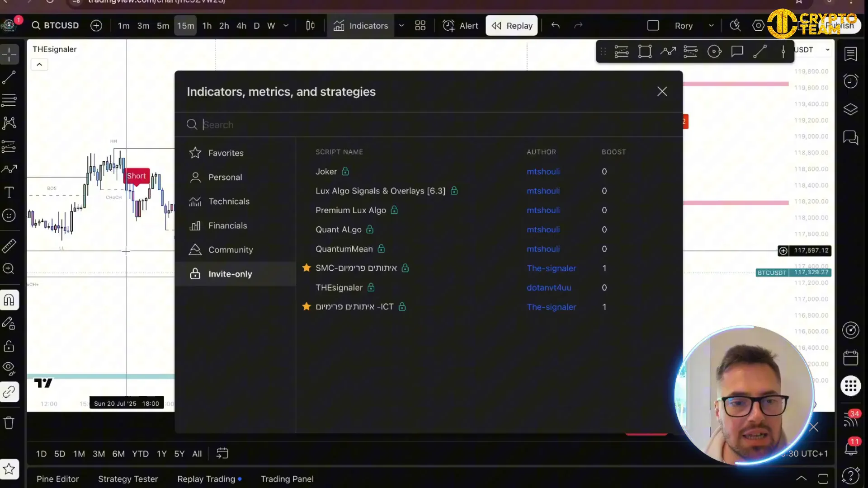The height and width of the screenshot is (488, 868).
Task: Open the layout setup square icon
Action: point(653,26)
